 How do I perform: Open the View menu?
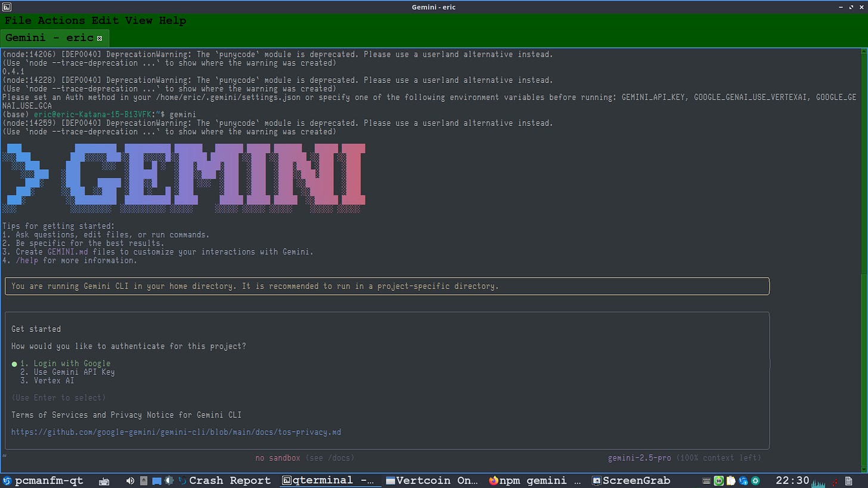[138, 20]
